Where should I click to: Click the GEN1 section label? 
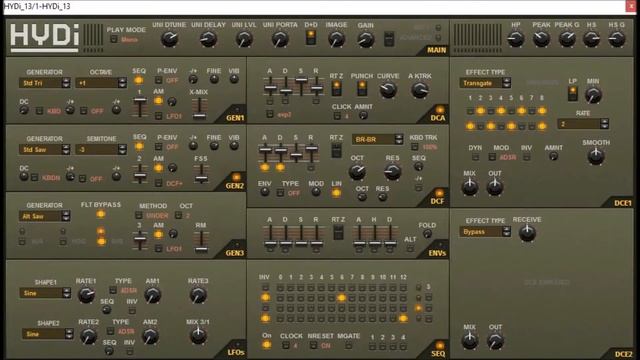235,118
